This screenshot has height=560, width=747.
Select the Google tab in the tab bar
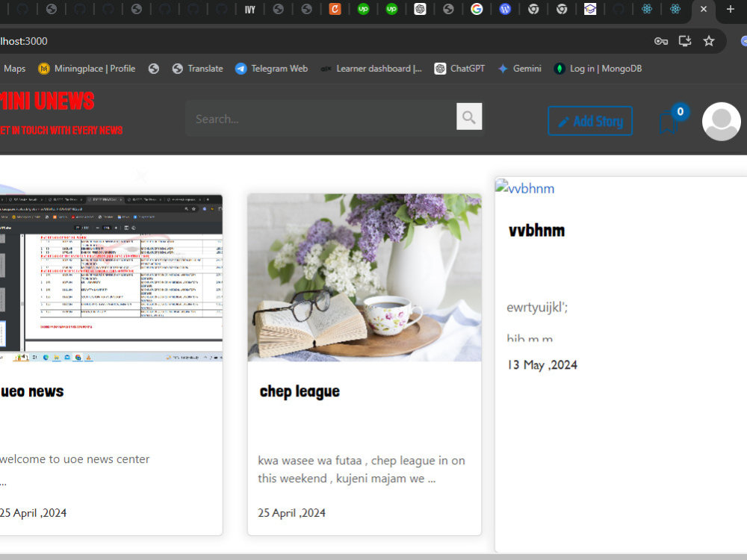477,10
